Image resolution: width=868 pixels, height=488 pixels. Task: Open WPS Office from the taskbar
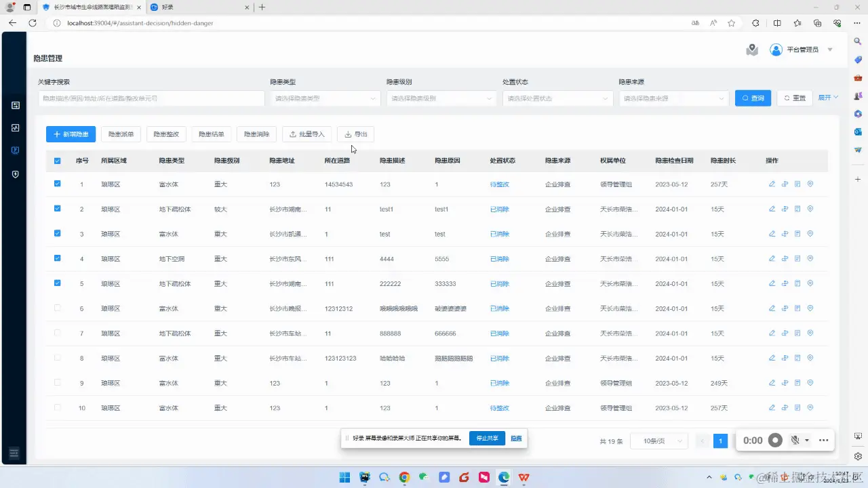point(524,477)
